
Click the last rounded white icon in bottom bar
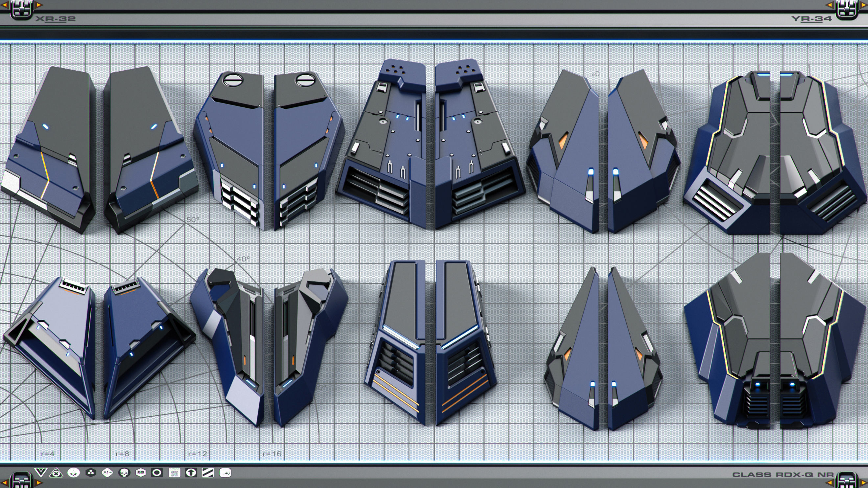coord(225,473)
